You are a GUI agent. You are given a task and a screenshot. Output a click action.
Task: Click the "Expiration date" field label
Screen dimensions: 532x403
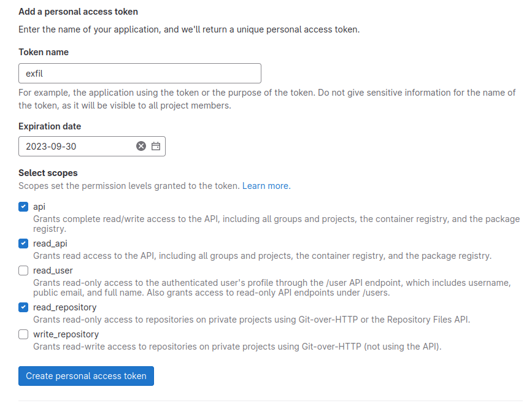(50, 126)
